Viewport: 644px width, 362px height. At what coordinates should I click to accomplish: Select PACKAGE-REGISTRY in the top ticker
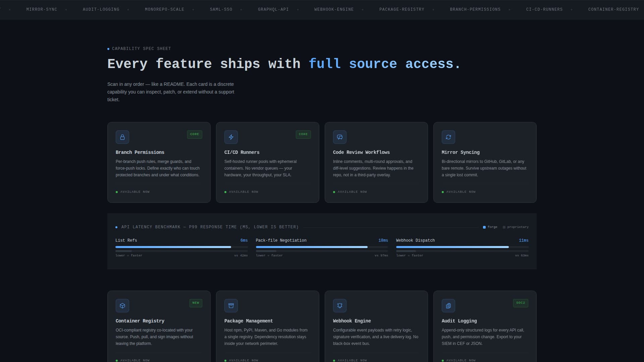(402, 9)
